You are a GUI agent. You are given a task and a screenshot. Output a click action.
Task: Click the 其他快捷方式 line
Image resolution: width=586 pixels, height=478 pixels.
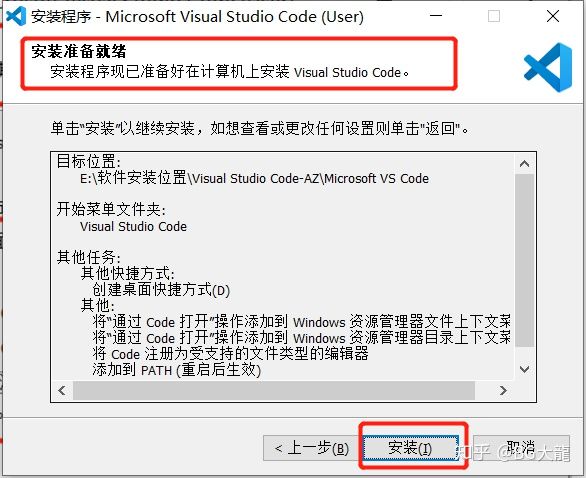tap(127, 274)
